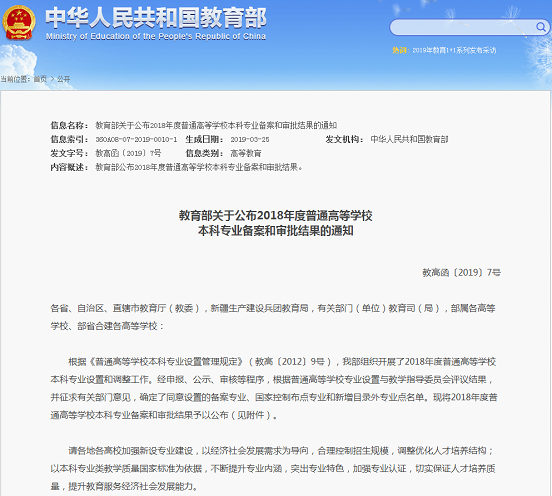Click the 生成日期 label

coord(205,139)
